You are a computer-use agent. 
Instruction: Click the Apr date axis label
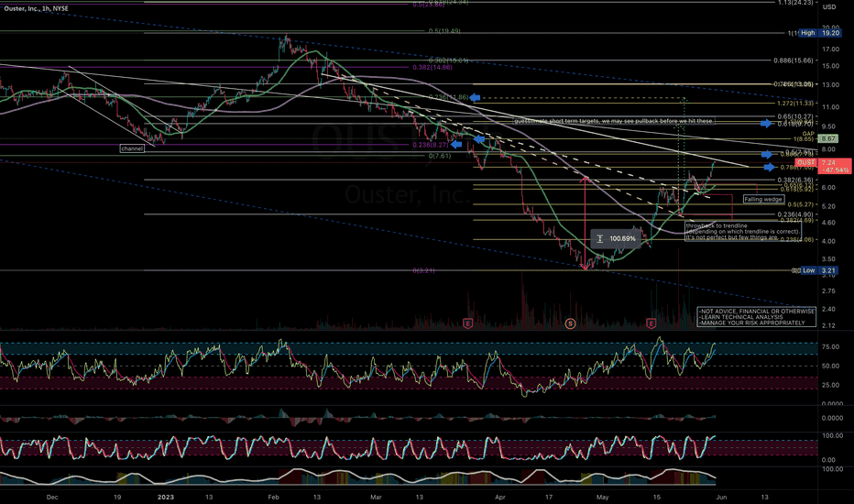pos(500,497)
